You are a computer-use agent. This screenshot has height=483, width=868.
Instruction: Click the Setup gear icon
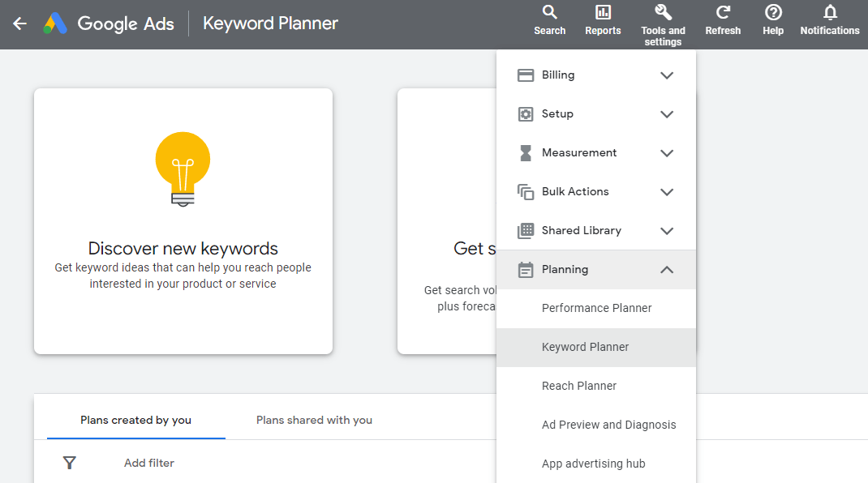coord(526,114)
